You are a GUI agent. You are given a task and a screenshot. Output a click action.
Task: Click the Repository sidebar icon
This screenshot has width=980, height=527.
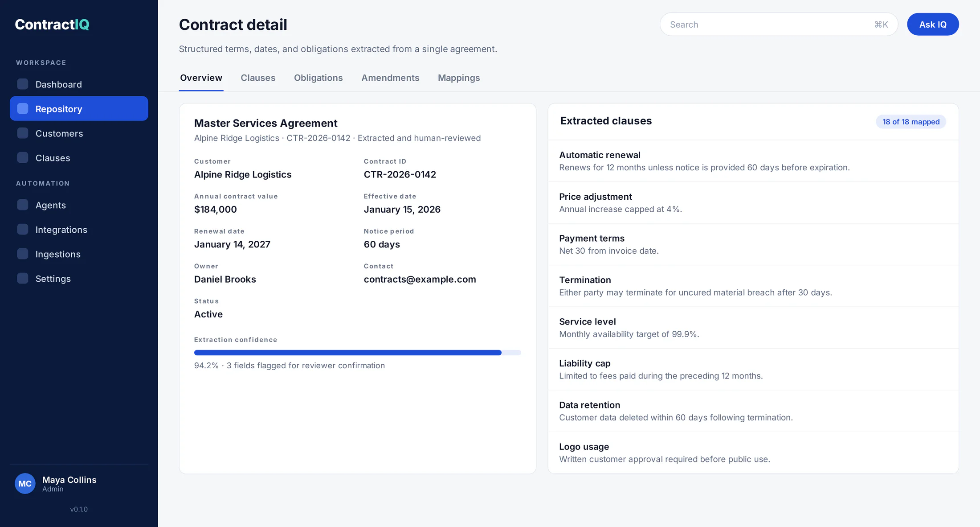[x=23, y=109]
